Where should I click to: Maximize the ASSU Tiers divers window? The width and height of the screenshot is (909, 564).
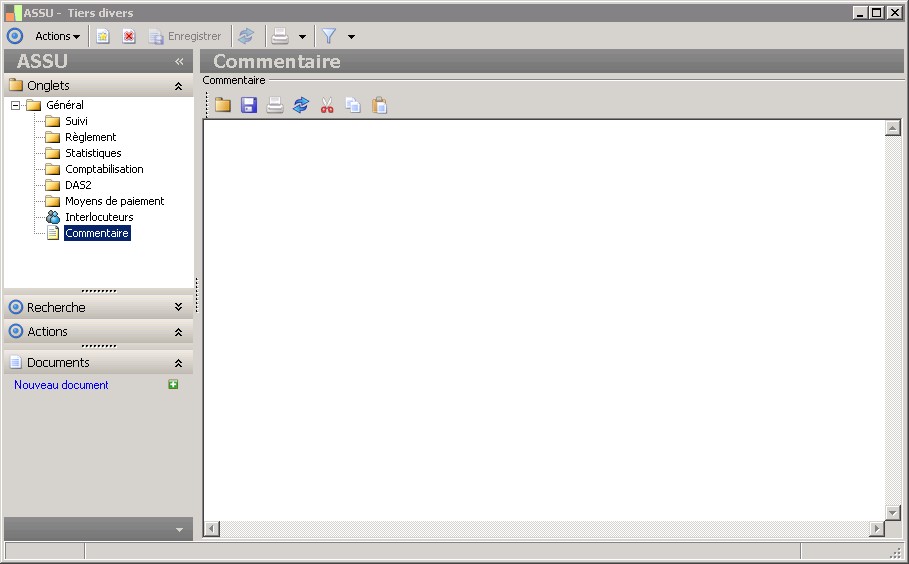point(877,12)
